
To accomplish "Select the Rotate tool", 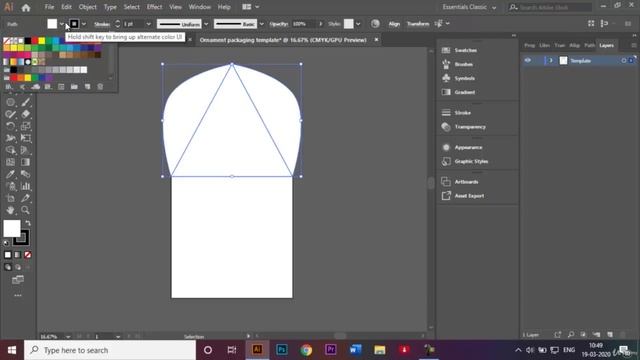I will pyautogui.click(x=11, y=126).
